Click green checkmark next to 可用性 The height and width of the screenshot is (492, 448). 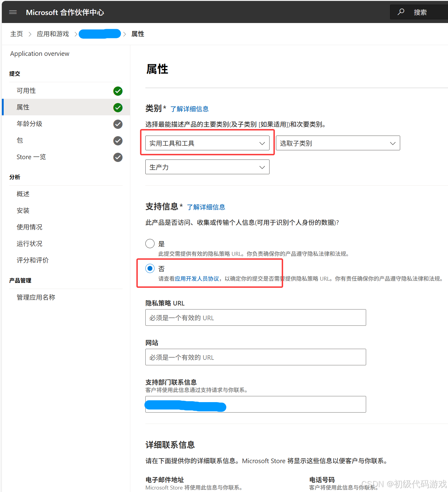point(118,91)
